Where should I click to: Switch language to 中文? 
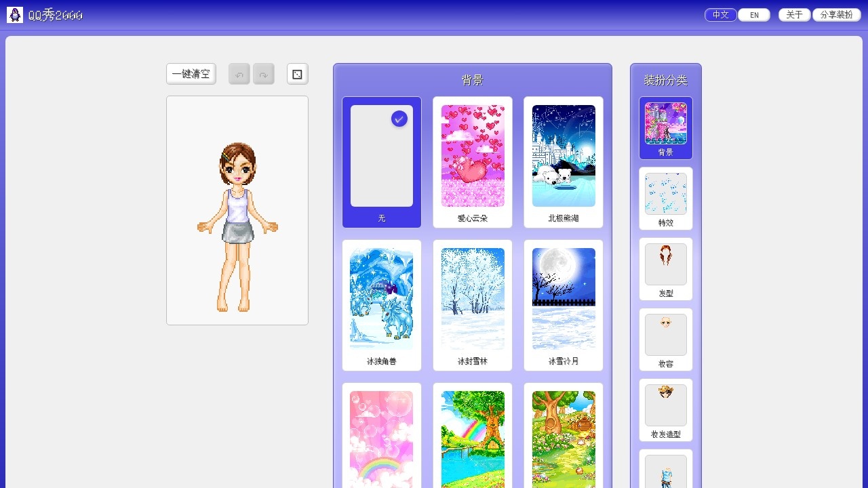point(721,15)
